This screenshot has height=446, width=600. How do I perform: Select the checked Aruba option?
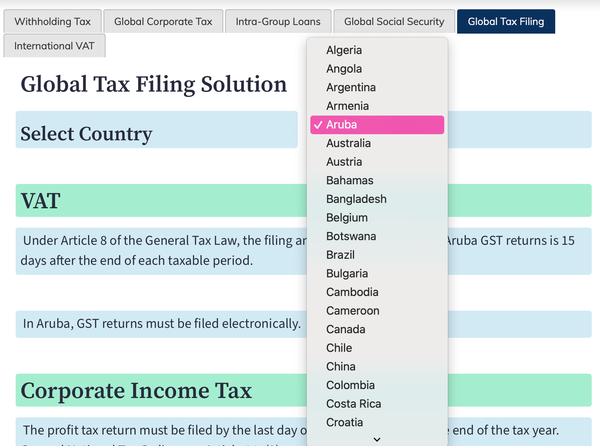click(x=377, y=125)
